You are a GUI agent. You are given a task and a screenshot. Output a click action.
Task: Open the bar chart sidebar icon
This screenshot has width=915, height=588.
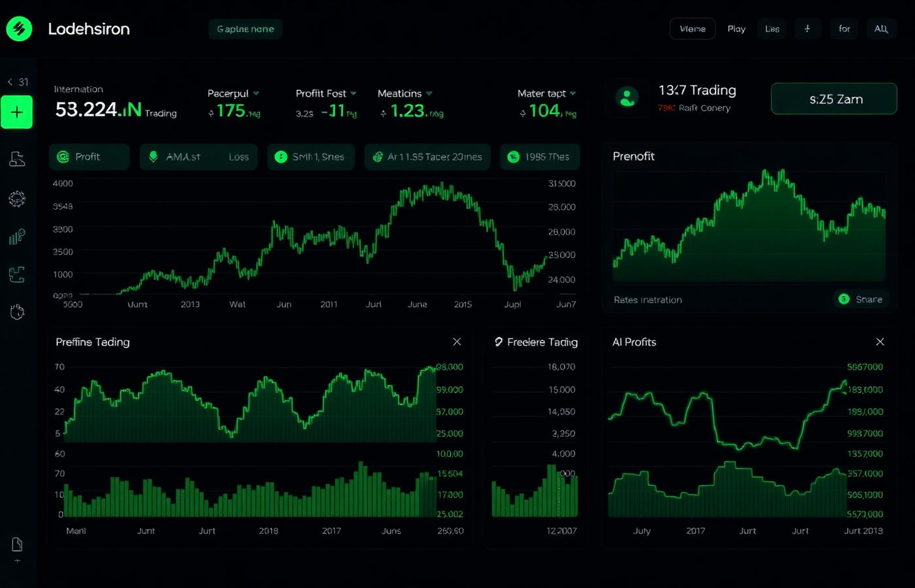(x=17, y=237)
